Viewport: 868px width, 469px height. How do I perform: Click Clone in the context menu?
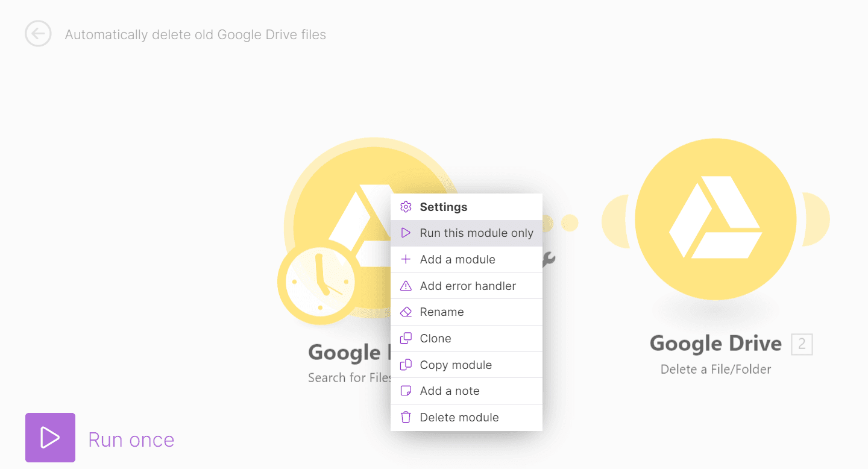pos(435,338)
